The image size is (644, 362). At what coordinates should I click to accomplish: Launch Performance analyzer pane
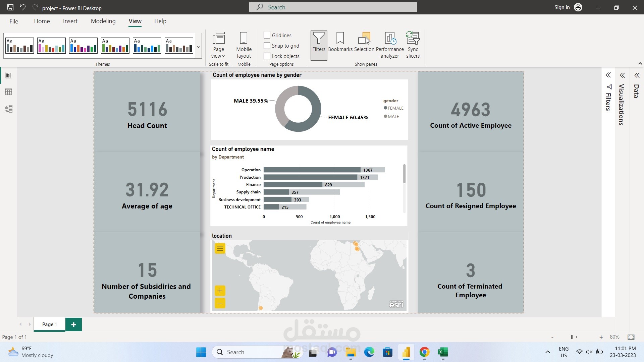[x=390, y=45]
